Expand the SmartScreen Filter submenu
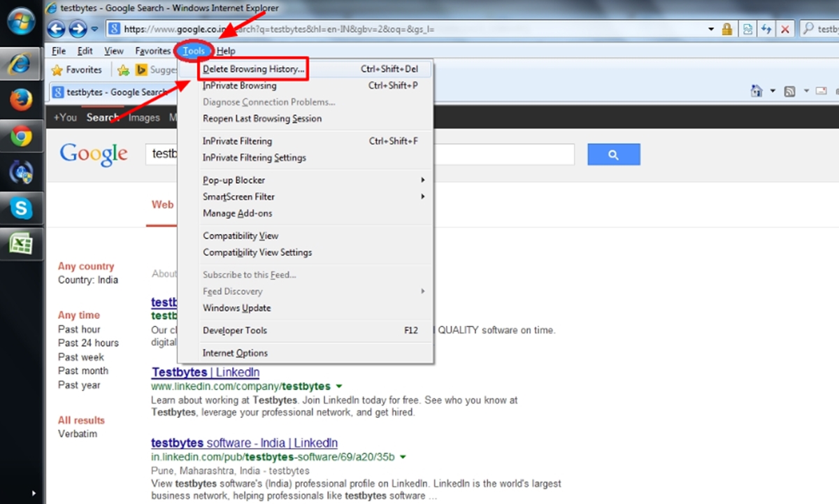Image resolution: width=839 pixels, height=504 pixels. click(306, 197)
